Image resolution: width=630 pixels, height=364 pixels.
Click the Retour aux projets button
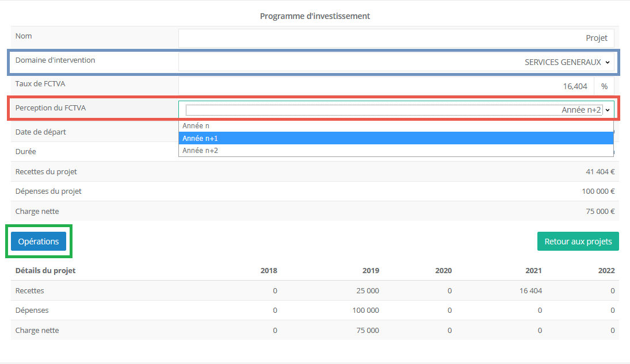pyautogui.click(x=578, y=242)
